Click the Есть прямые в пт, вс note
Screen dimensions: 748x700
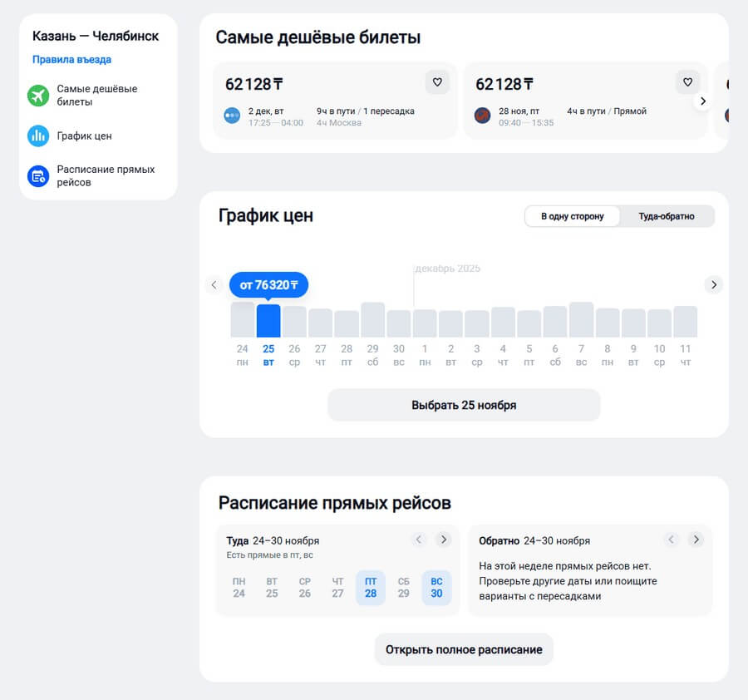[269, 555]
